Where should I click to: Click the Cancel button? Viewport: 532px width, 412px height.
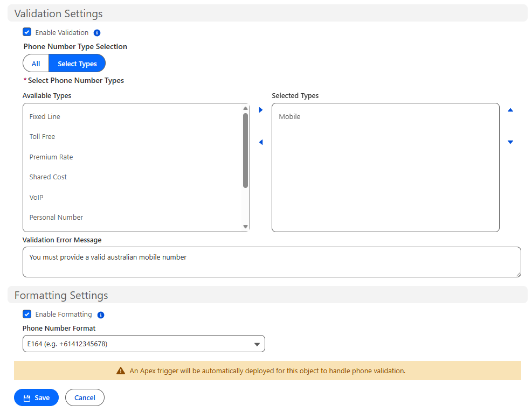pyautogui.click(x=85, y=397)
